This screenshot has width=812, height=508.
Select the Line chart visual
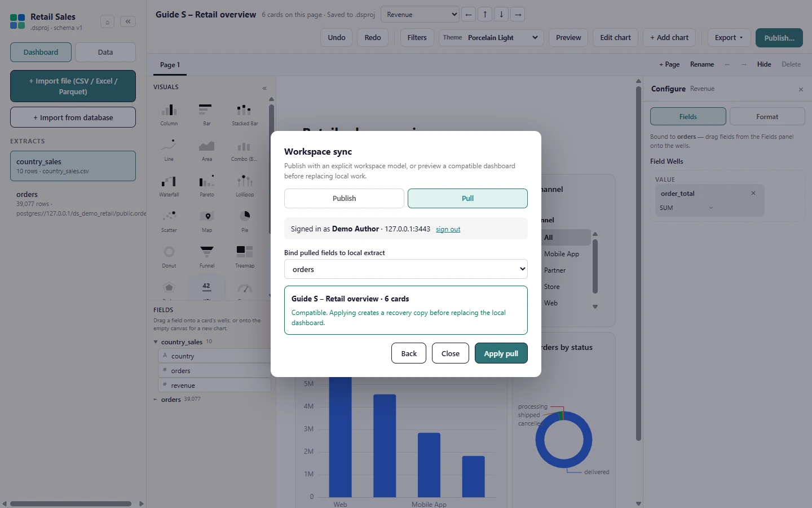point(169,150)
